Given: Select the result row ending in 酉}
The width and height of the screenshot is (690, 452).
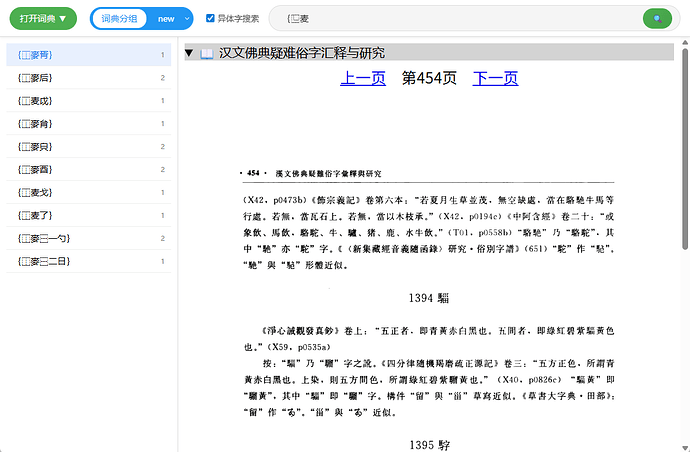Looking at the screenshot, I should [88, 169].
